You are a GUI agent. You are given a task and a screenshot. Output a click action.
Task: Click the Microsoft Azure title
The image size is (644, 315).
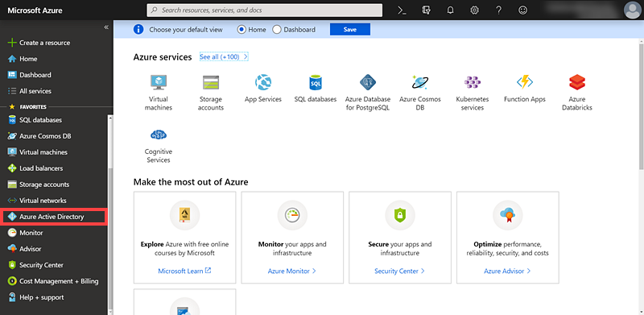pos(35,10)
